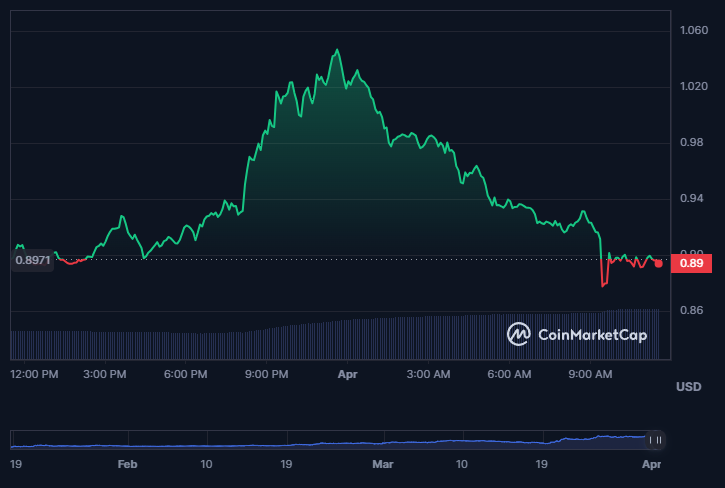The width and height of the screenshot is (725, 488).
Task: Click the red current-price dot on line
Action: [x=658, y=263]
